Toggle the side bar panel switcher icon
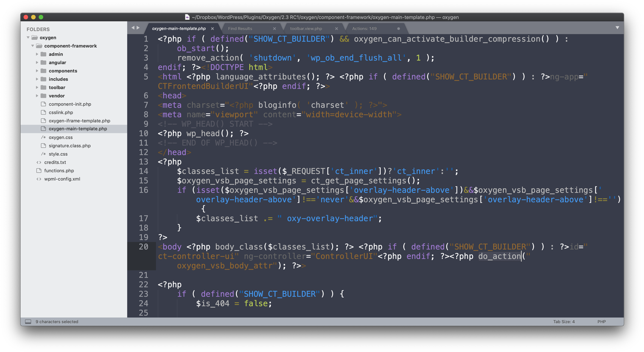 click(x=28, y=322)
